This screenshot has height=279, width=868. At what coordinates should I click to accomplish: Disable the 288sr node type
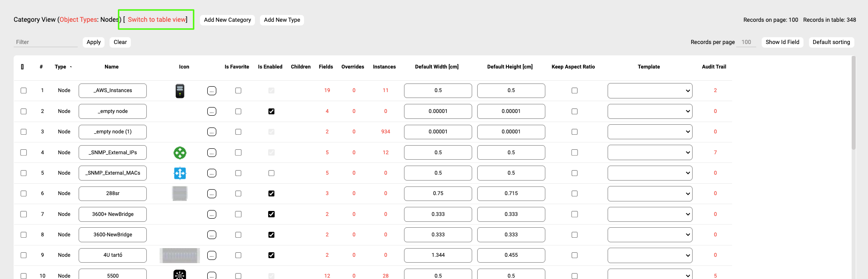click(x=271, y=194)
